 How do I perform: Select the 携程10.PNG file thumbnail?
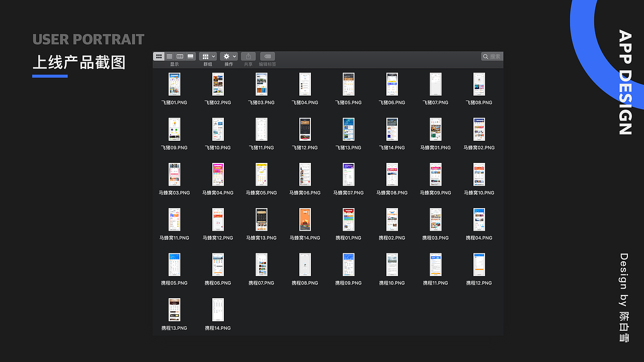pos(392,264)
